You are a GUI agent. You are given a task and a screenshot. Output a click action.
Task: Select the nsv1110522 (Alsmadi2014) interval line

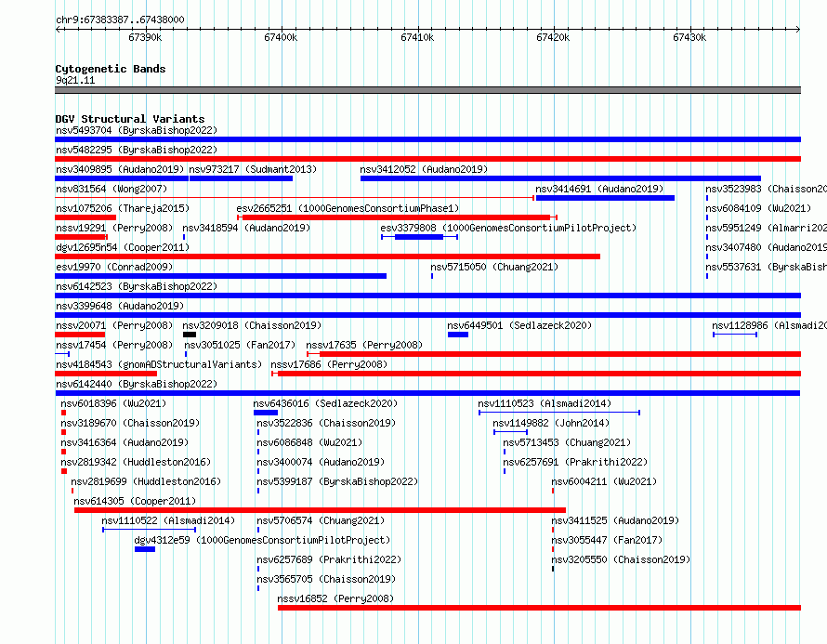point(150,530)
